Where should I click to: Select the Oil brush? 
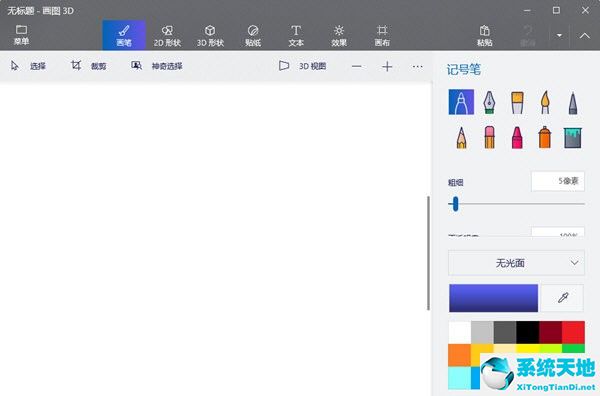click(517, 102)
